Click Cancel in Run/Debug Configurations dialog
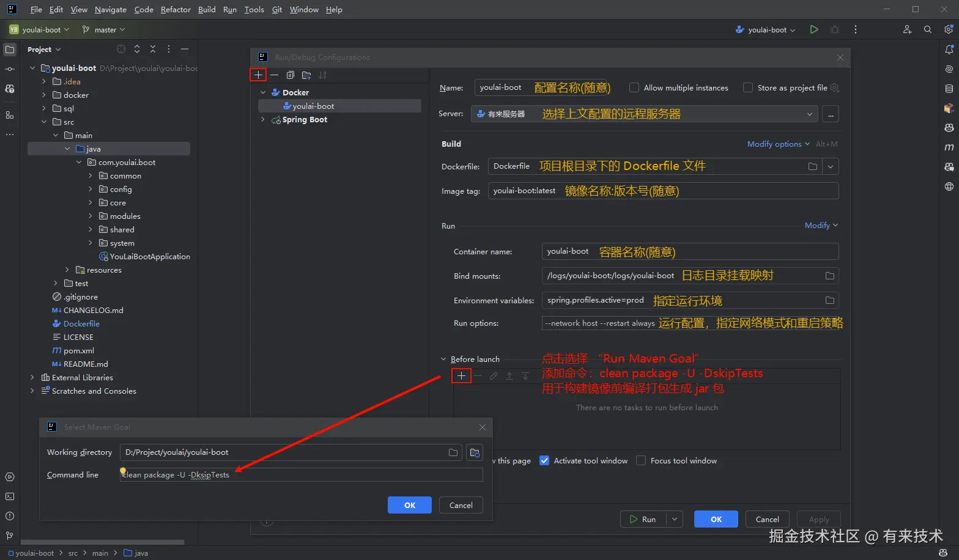Screen dimensions: 959x560 click(768, 519)
